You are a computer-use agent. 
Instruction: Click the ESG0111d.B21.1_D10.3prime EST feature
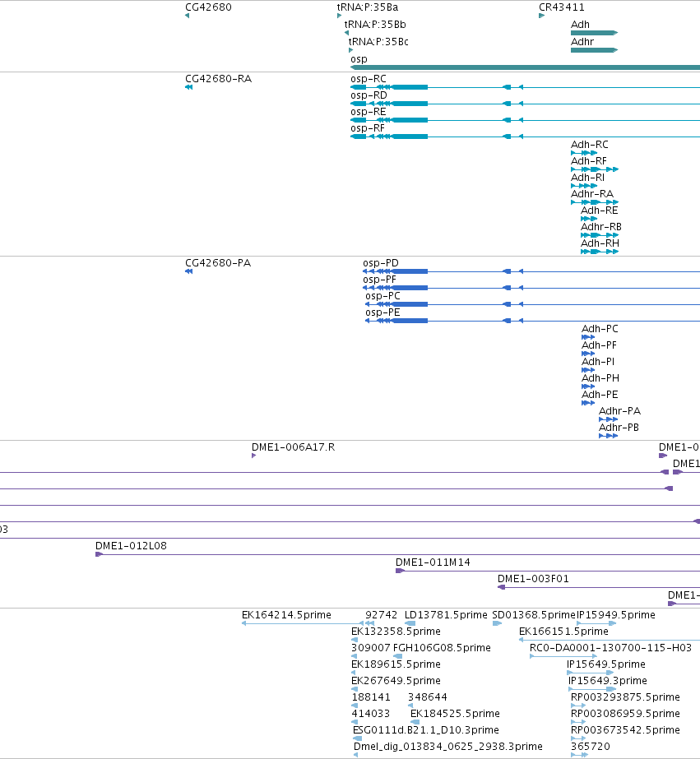click(x=357, y=738)
